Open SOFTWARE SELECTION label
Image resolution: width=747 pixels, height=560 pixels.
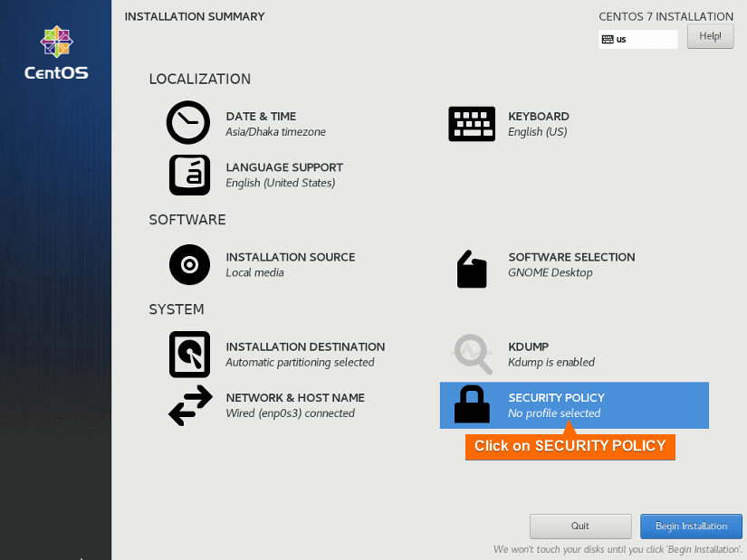click(x=571, y=257)
